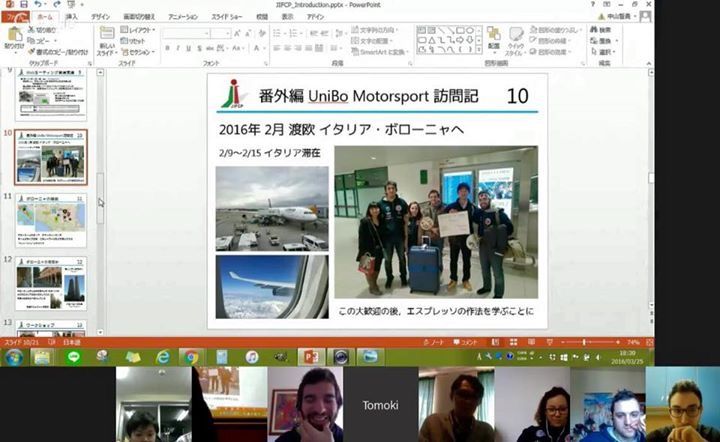This screenshot has width=720, height=442.
Task: Toggle justify text alignment
Action: [x=309, y=48]
